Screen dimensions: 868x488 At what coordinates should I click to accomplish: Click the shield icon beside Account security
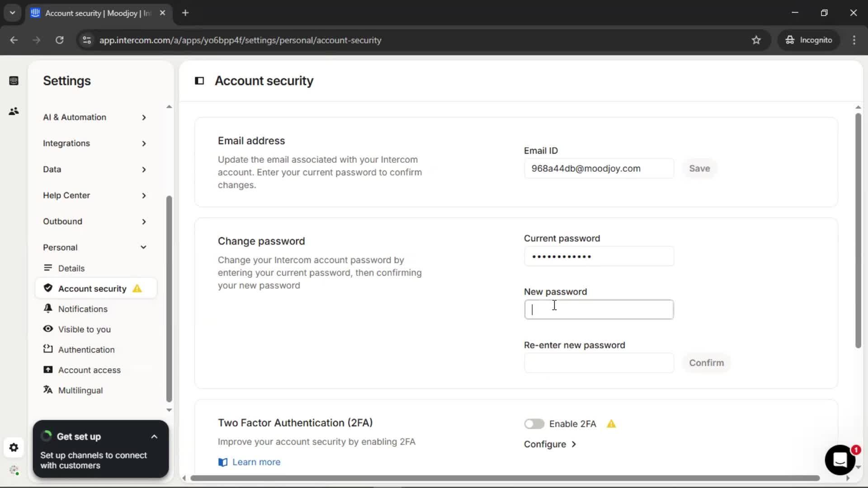tap(48, 288)
